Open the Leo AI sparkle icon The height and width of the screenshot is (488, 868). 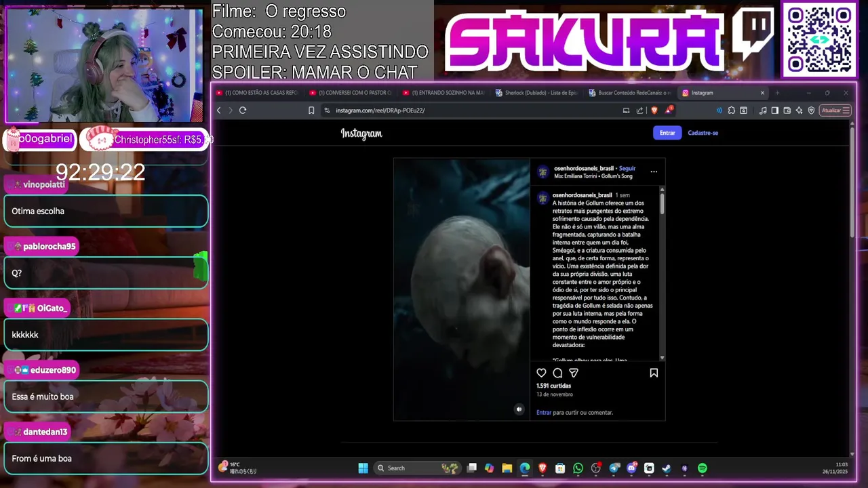click(799, 110)
